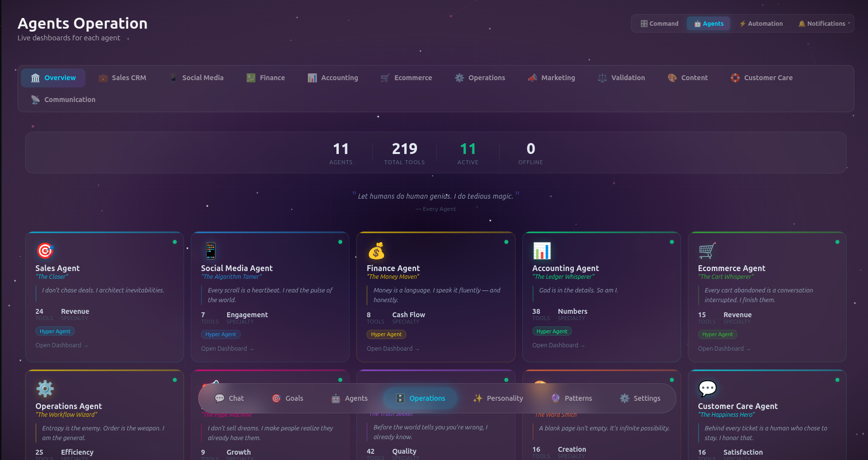The image size is (868, 460).
Task: Click the Finance Agent money bag icon
Action: point(376,251)
